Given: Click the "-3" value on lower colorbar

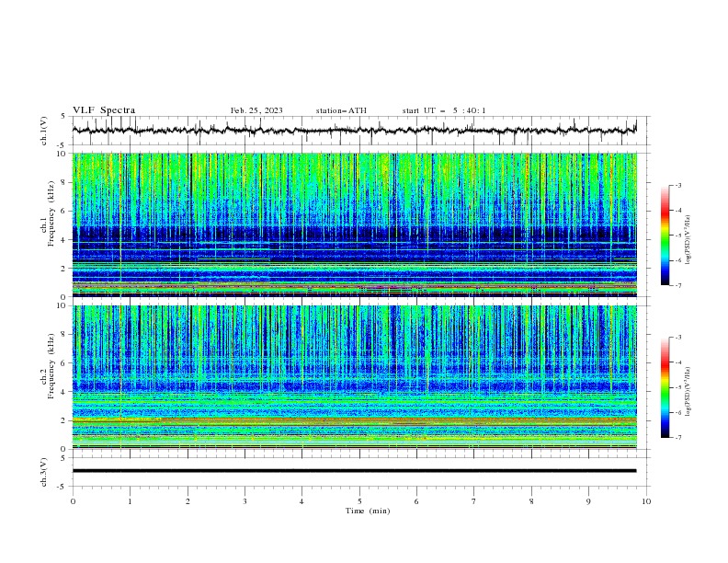Looking at the screenshot, I should pyautogui.click(x=677, y=338).
